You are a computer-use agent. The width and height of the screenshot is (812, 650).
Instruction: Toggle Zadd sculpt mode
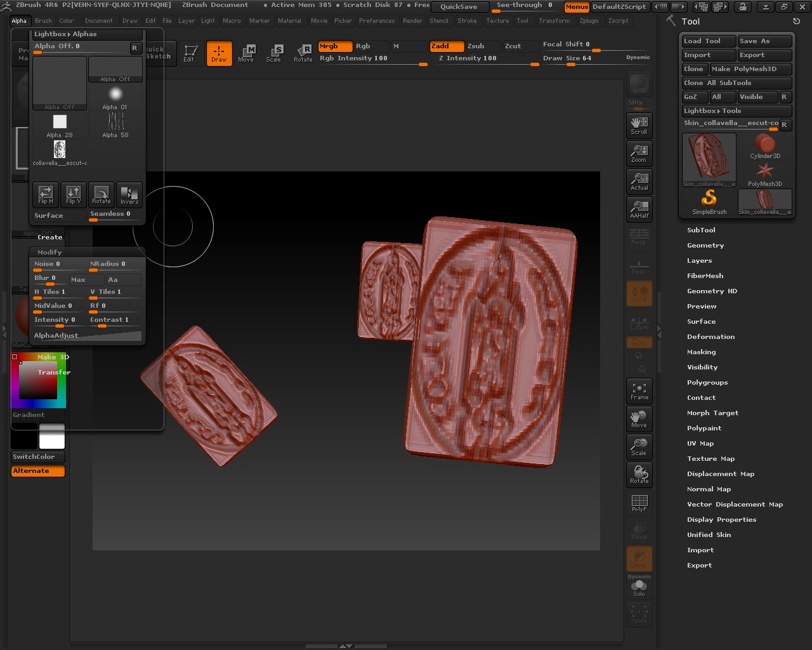click(447, 46)
